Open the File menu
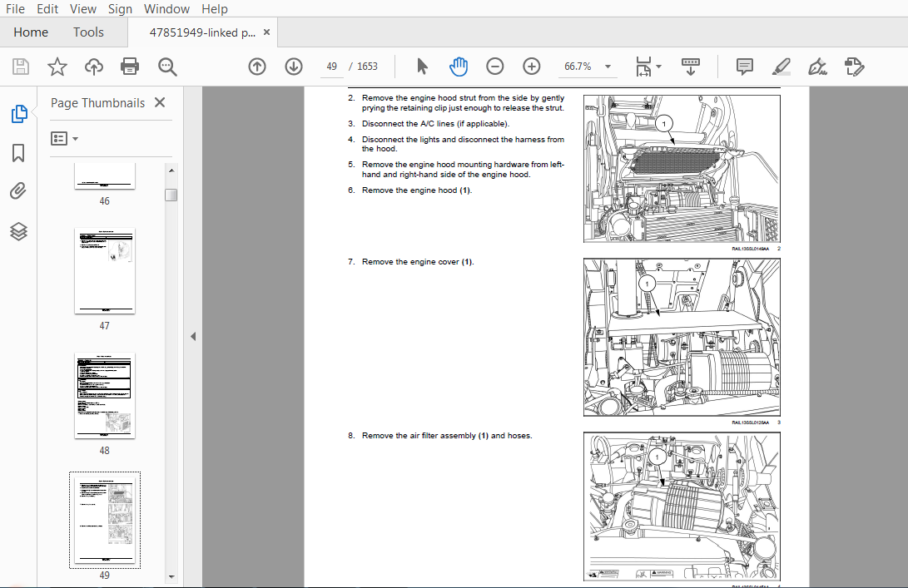The height and width of the screenshot is (588, 908). pyautogui.click(x=15, y=8)
